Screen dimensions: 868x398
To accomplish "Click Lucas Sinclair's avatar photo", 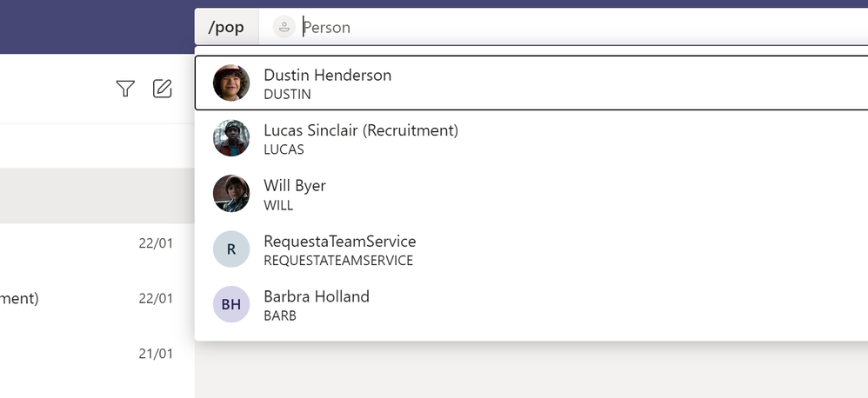I will pyautogui.click(x=231, y=138).
